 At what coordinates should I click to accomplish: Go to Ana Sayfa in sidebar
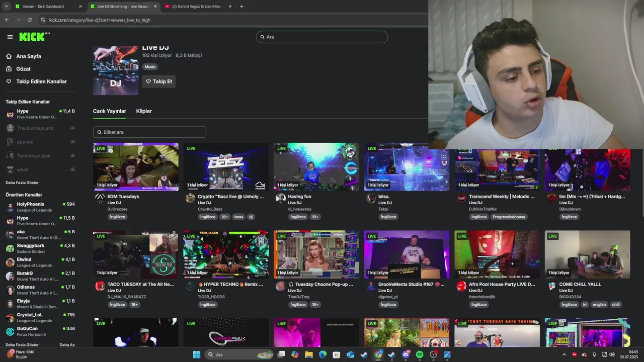[x=29, y=56]
